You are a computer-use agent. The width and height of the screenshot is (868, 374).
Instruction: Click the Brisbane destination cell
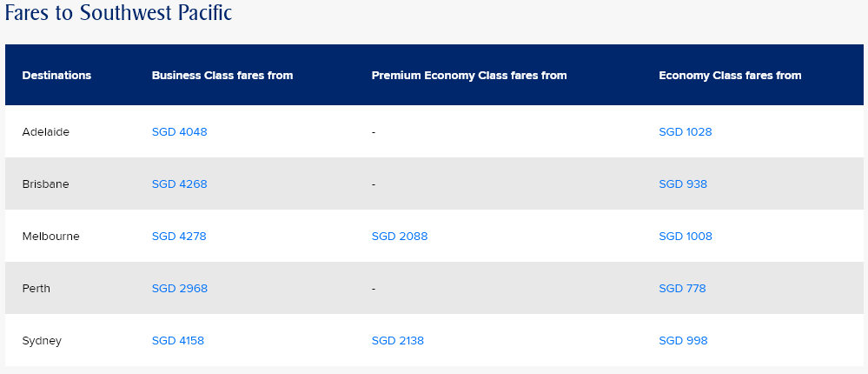(45, 184)
